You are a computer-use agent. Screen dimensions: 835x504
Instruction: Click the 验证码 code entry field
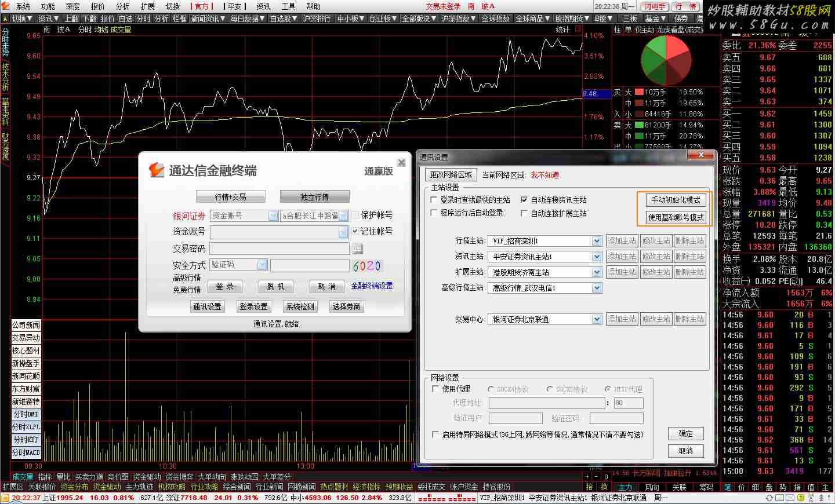click(x=310, y=265)
